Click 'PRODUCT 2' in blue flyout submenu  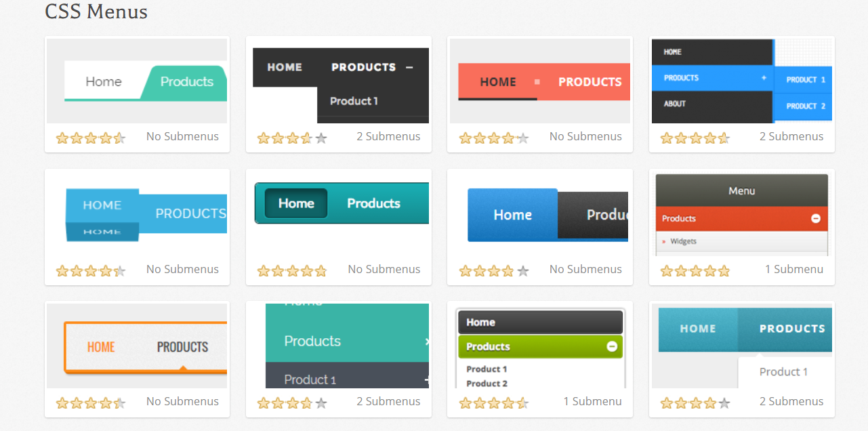[806, 106]
